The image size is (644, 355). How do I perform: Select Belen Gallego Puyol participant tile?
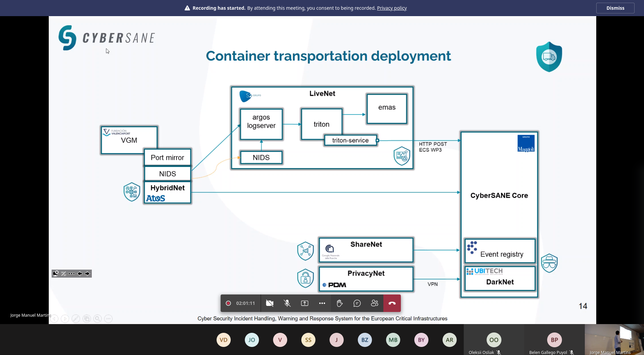554,340
